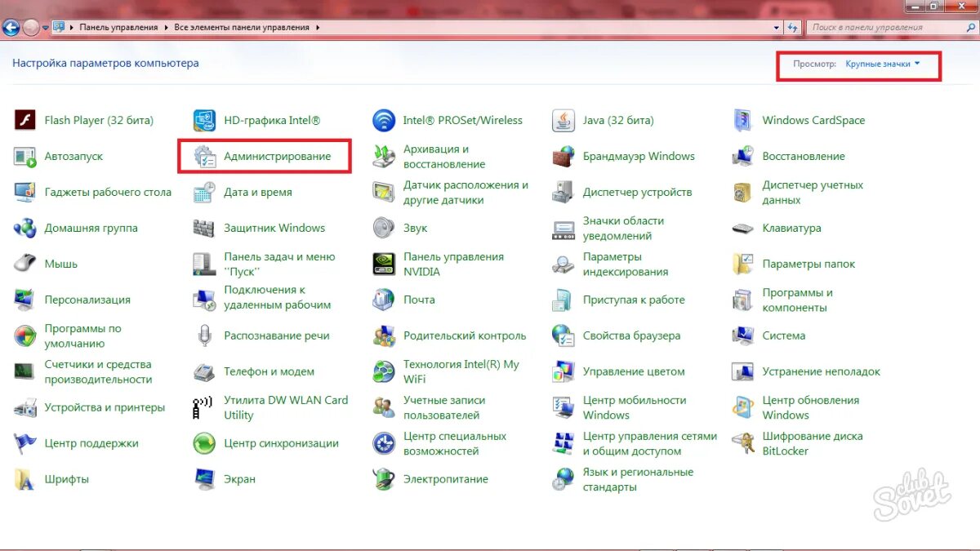Open Счетчики и средства производительности link
The height and width of the screenshot is (551, 980).
(99, 371)
